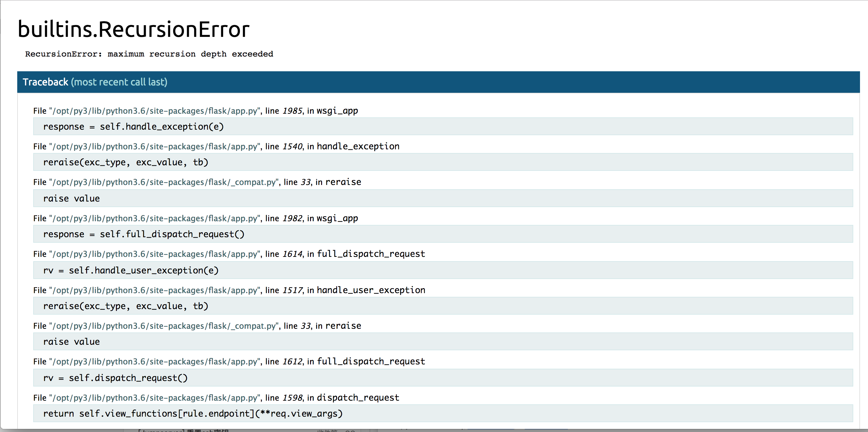
Task: Click the Traceback (most recent call last) header
Action: coord(95,82)
